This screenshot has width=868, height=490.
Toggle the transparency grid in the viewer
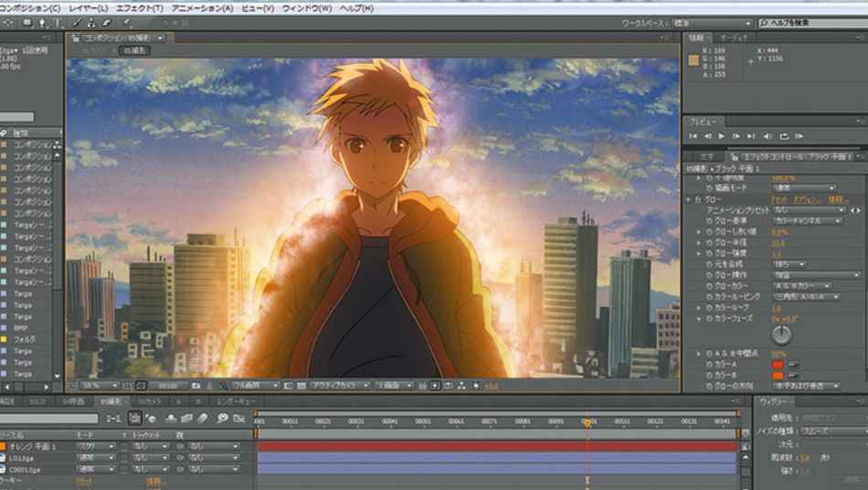pyautogui.click(x=300, y=386)
